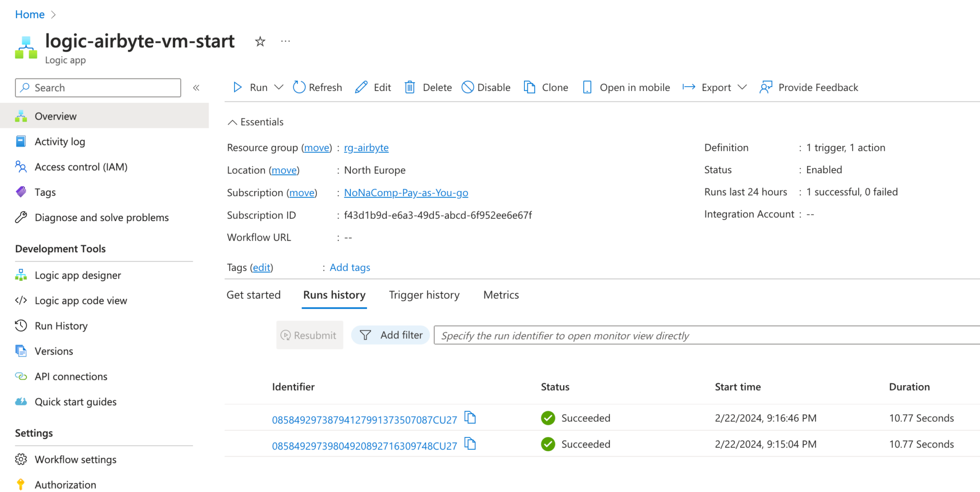Click the run identifier input field

click(703, 335)
